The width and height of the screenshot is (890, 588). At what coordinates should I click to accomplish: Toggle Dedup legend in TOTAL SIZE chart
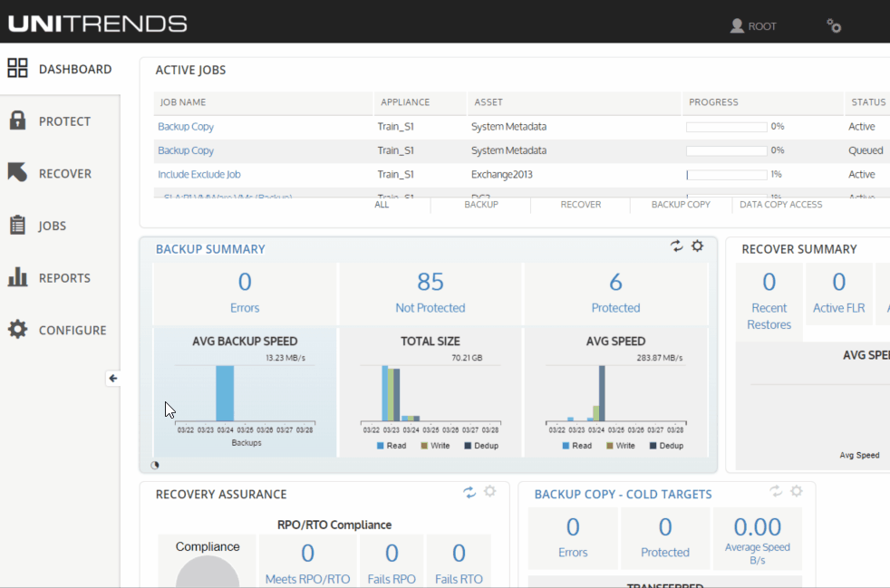pyautogui.click(x=481, y=446)
